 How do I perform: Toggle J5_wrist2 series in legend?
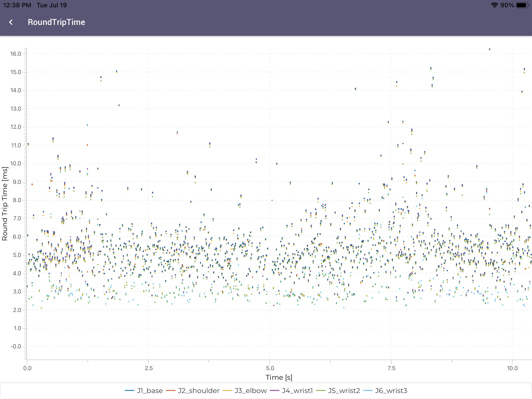338,391
